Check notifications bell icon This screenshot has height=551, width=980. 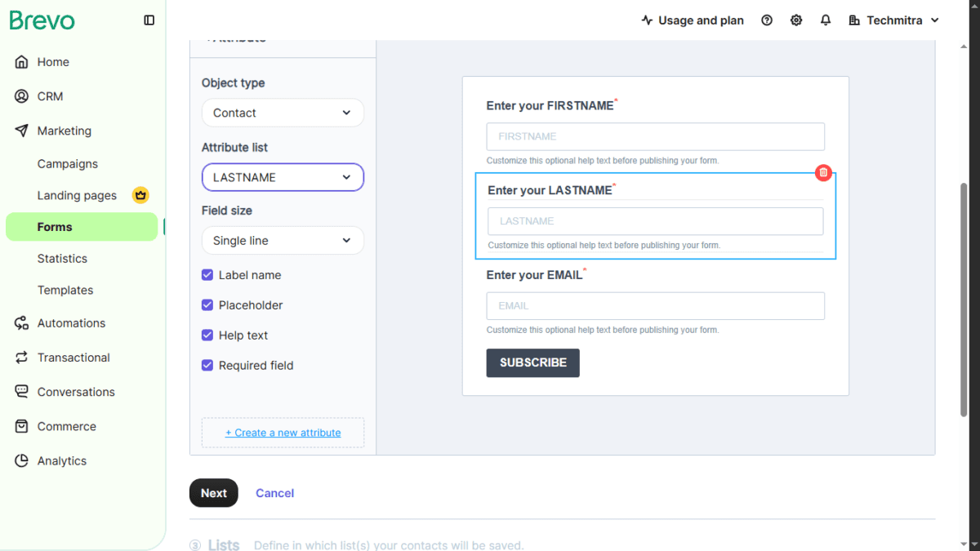click(826, 20)
